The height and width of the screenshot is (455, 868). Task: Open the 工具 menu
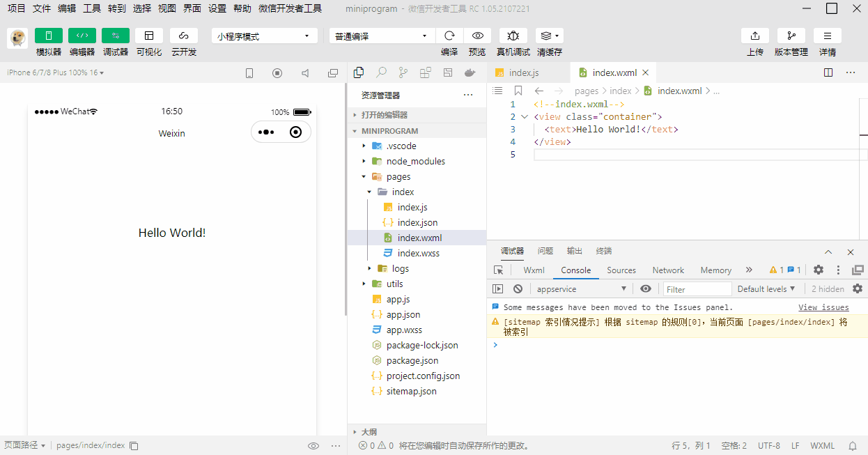click(x=92, y=8)
